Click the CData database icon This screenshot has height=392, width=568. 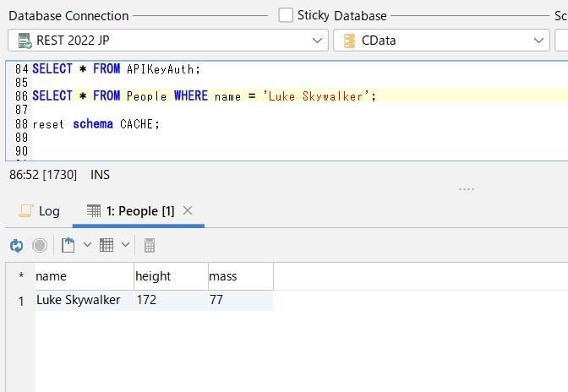(x=349, y=40)
